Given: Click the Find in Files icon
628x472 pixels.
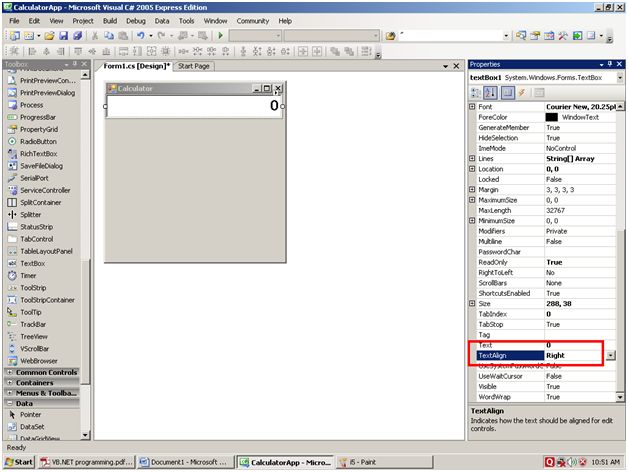Looking at the screenshot, I should coord(390,36).
